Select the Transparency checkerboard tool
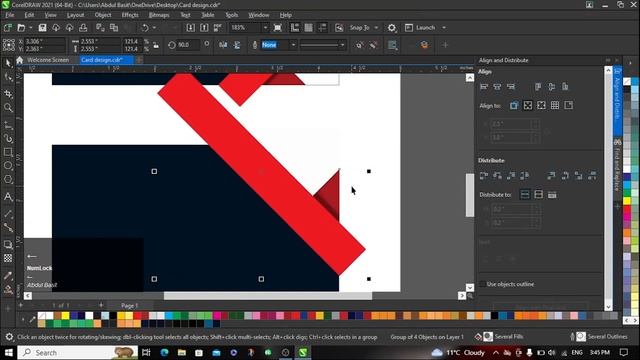 [x=8, y=258]
